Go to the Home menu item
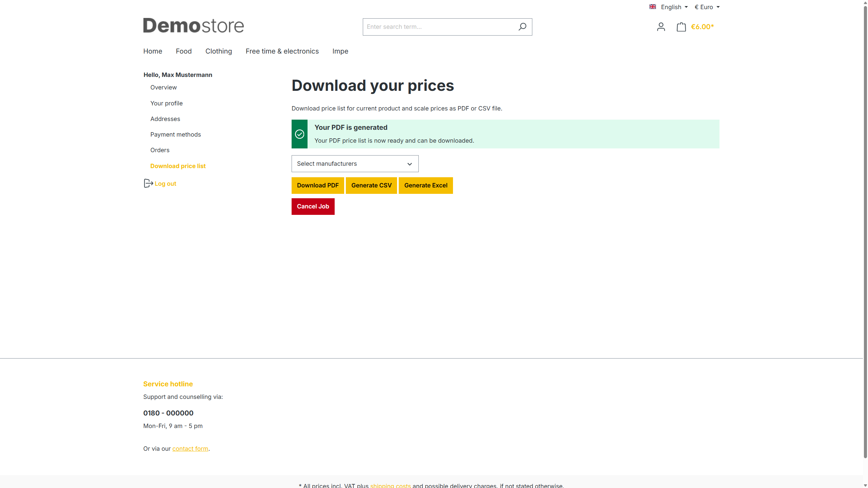Screen dimensions: 868x488 coord(153,51)
